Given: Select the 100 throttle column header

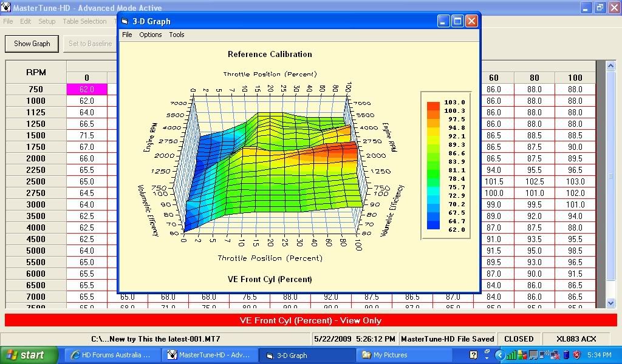Looking at the screenshot, I should (x=575, y=78).
